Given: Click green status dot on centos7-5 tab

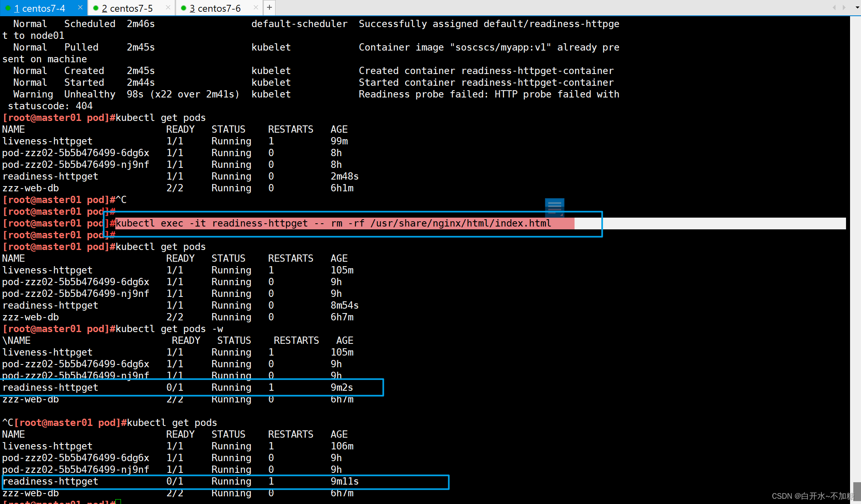Looking at the screenshot, I should point(96,8).
